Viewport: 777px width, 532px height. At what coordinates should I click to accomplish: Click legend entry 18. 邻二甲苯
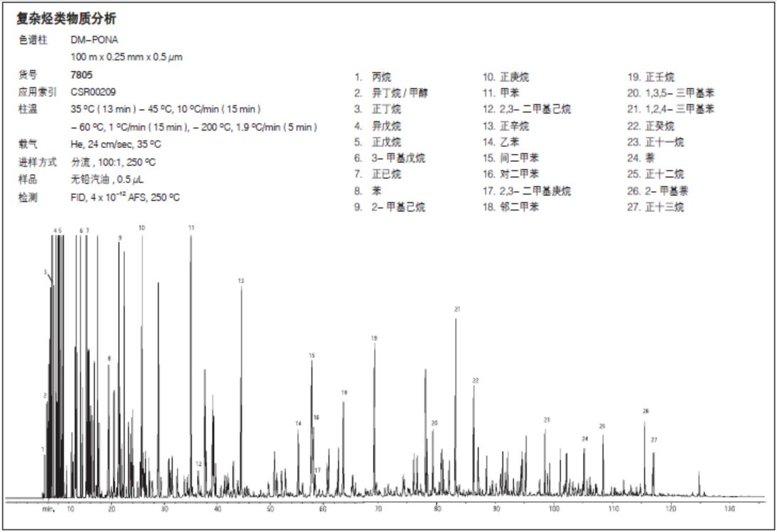pyautogui.click(x=511, y=207)
